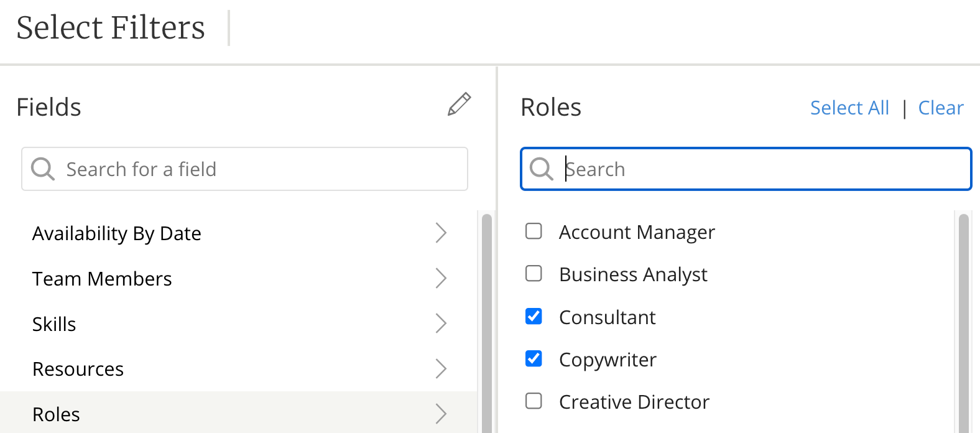The image size is (980, 433).
Task: Click the magnifier icon in the Roles search
Action: tap(541, 169)
